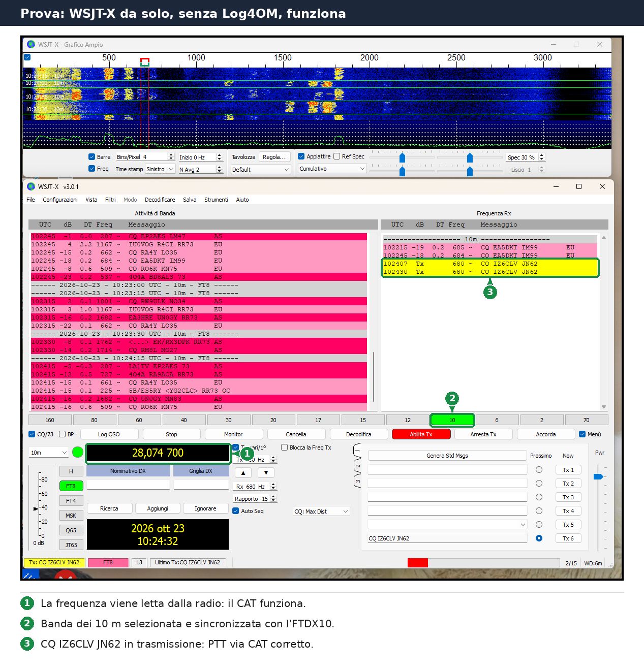Select the Tx 3 Prossimo radio button

[539, 497]
